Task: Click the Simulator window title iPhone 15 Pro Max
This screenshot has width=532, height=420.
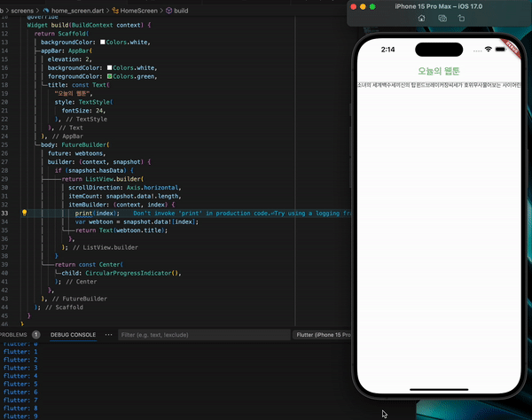Action: click(x=438, y=6)
